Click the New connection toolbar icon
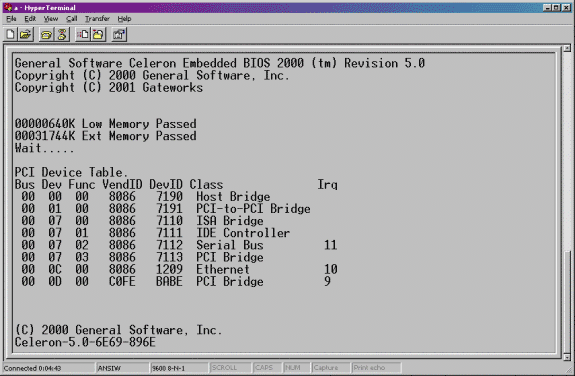Image resolution: width=575 pixels, height=376 pixels. (10, 34)
